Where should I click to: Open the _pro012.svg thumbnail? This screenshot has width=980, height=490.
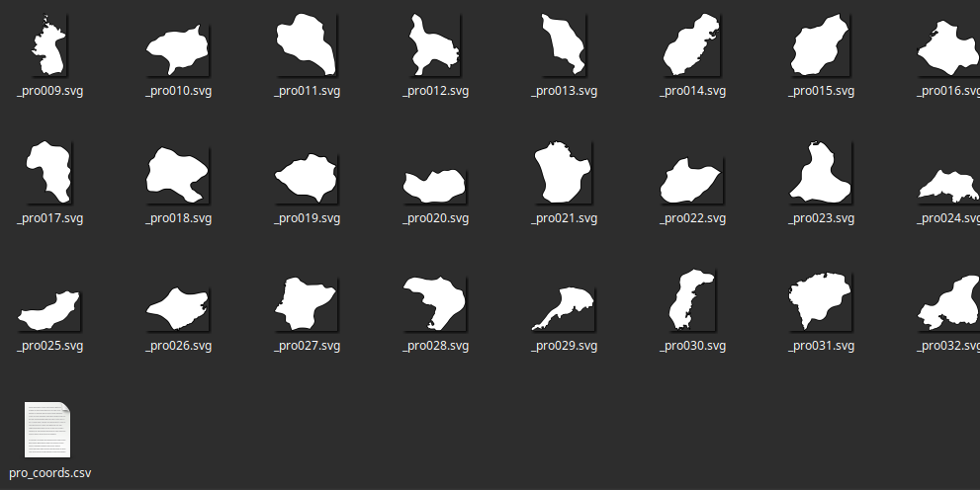point(435,44)
